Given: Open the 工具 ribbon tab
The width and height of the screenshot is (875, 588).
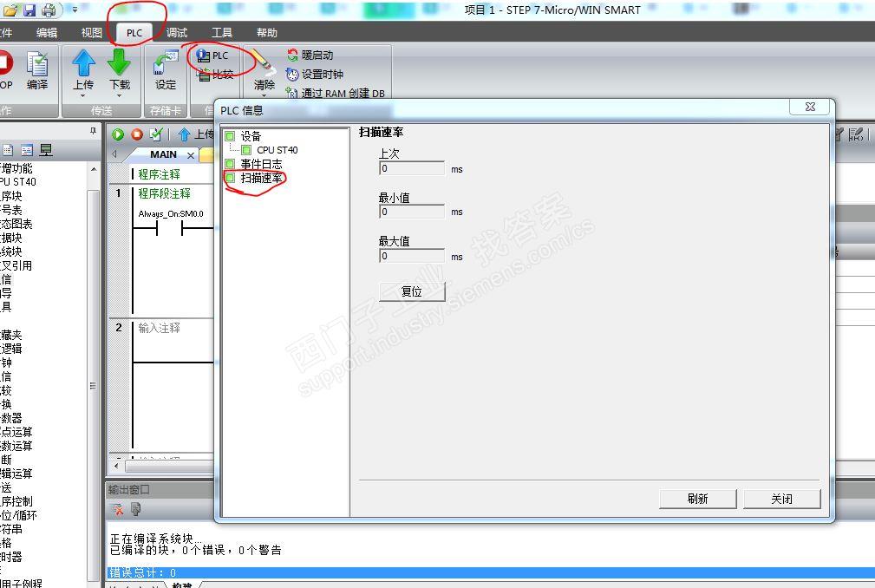Looking at the screenshot, I should click(x=222, y=33).
